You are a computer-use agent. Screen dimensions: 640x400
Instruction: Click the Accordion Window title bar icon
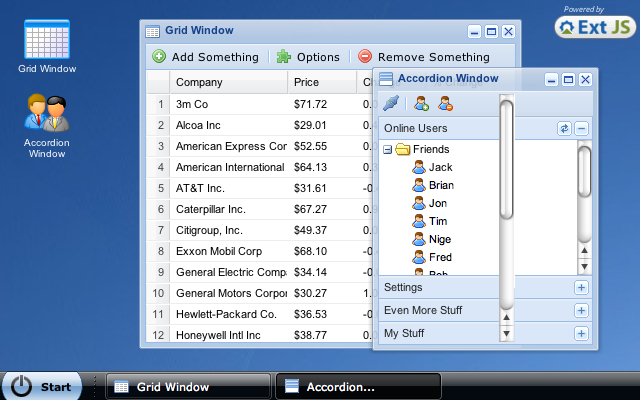tap(386, 79)
